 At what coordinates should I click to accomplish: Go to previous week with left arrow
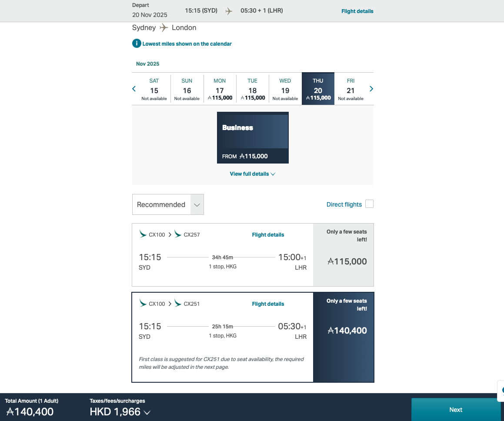pyautogui.click(x=134, y=89)
